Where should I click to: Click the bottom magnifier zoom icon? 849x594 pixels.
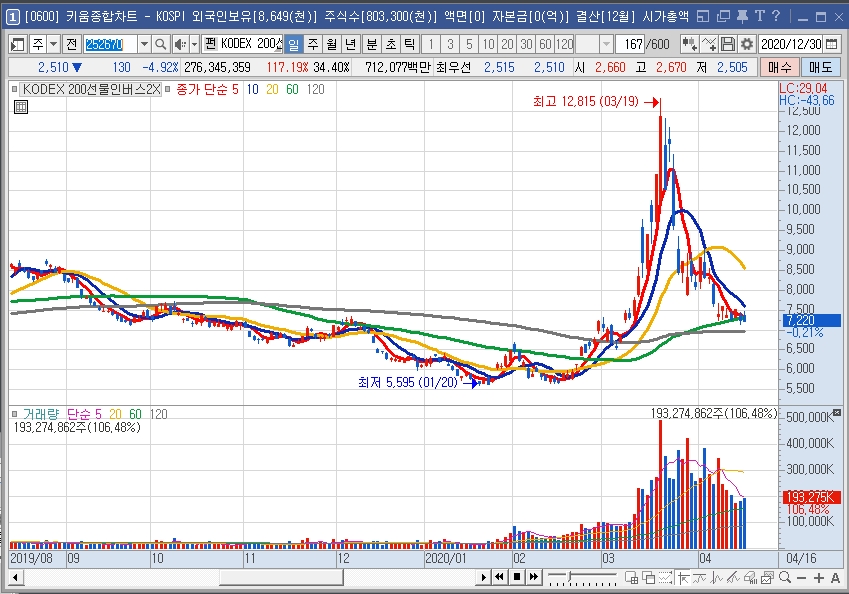[785, 578]
